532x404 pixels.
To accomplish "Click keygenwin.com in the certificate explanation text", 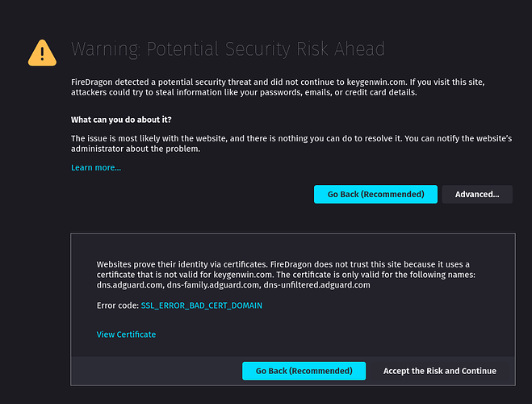I will click(x=243, y=275).
